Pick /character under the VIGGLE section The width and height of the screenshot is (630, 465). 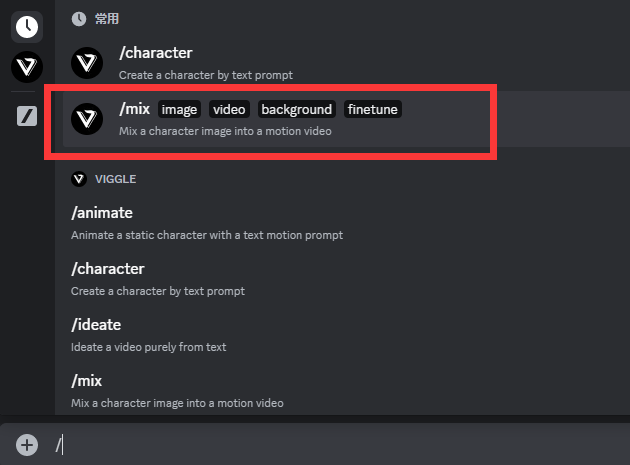coord(108,268)
